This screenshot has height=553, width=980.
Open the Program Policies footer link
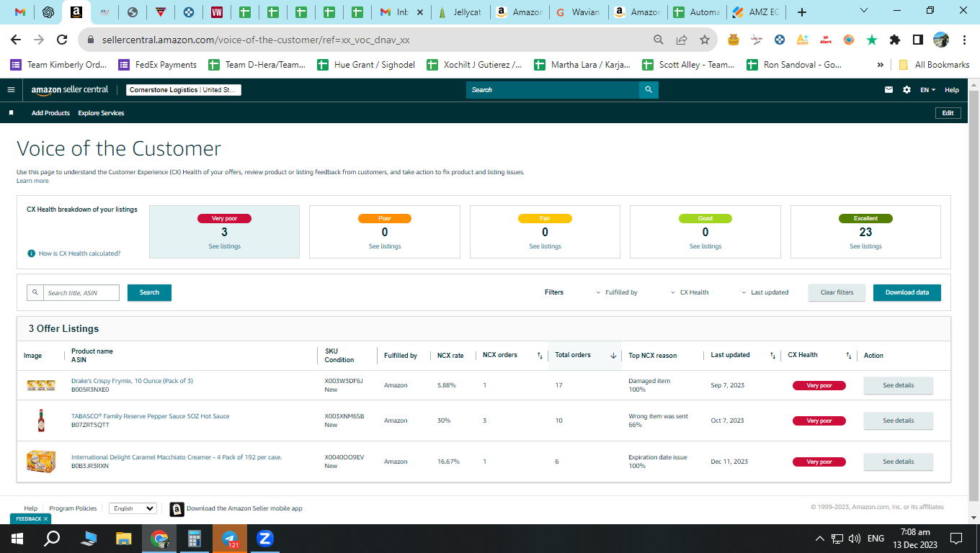[73, 508]
